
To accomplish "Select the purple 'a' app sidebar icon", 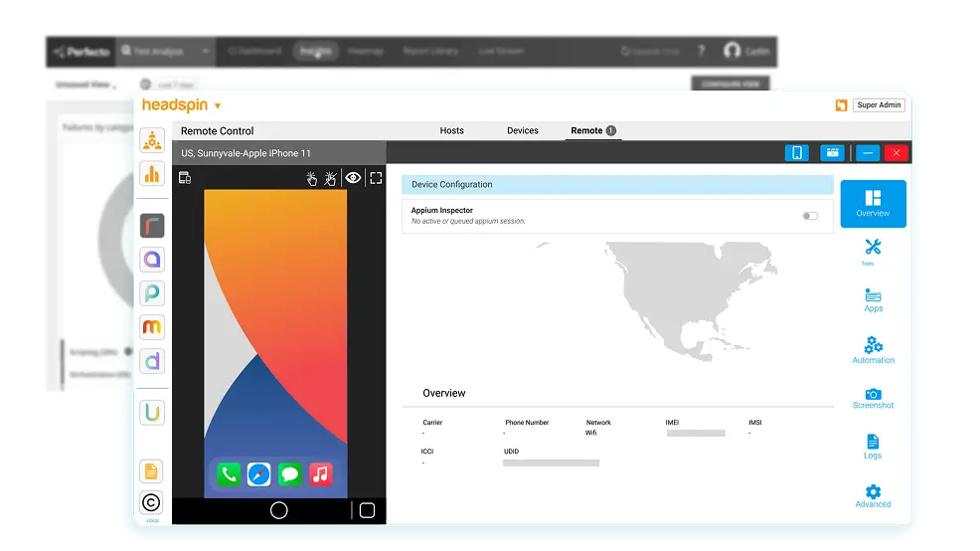I will [152, 259].
